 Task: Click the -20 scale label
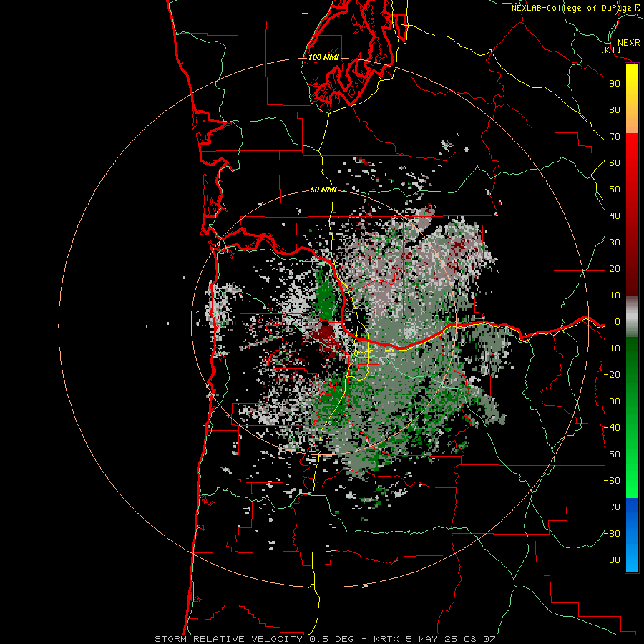pyautogui.click(x=612, y=375)
